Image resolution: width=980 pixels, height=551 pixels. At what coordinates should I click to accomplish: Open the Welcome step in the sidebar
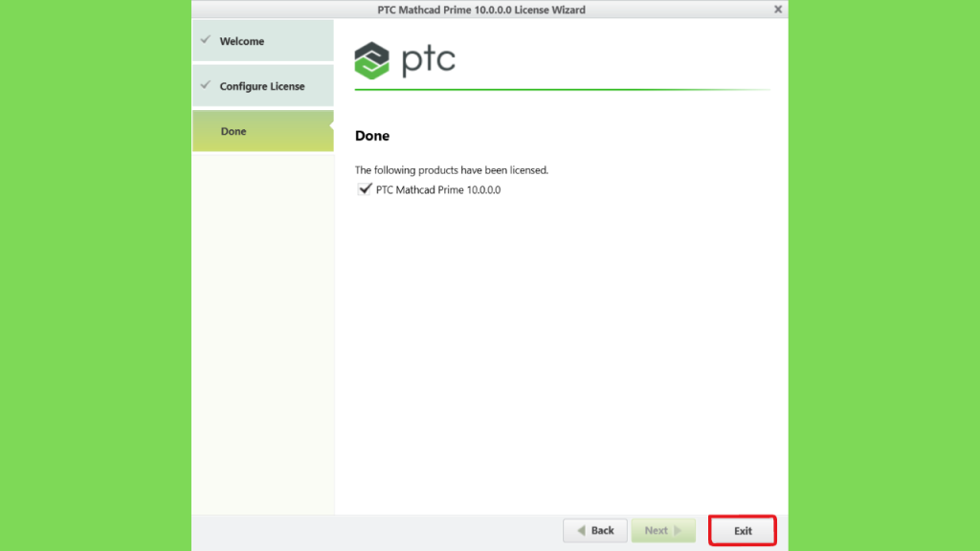263,40
